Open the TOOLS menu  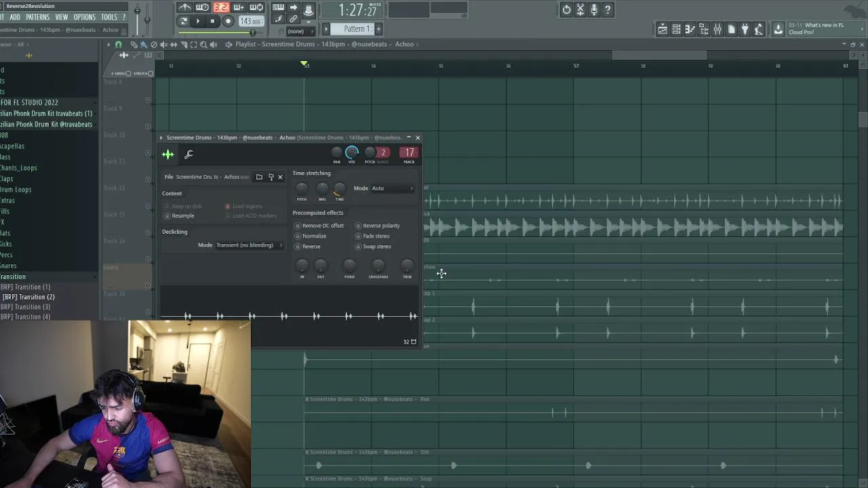pos(109,17)
